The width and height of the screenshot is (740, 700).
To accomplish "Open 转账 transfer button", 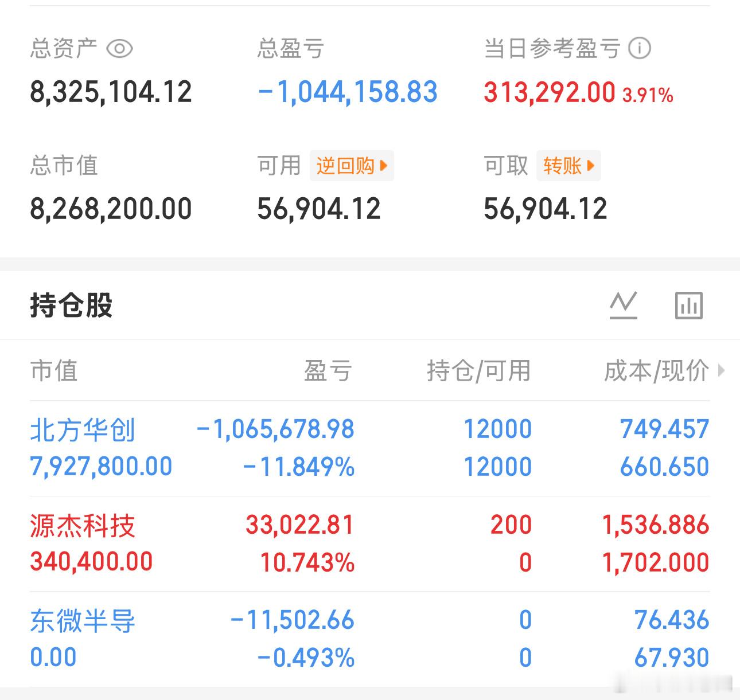I will (568, 166).
